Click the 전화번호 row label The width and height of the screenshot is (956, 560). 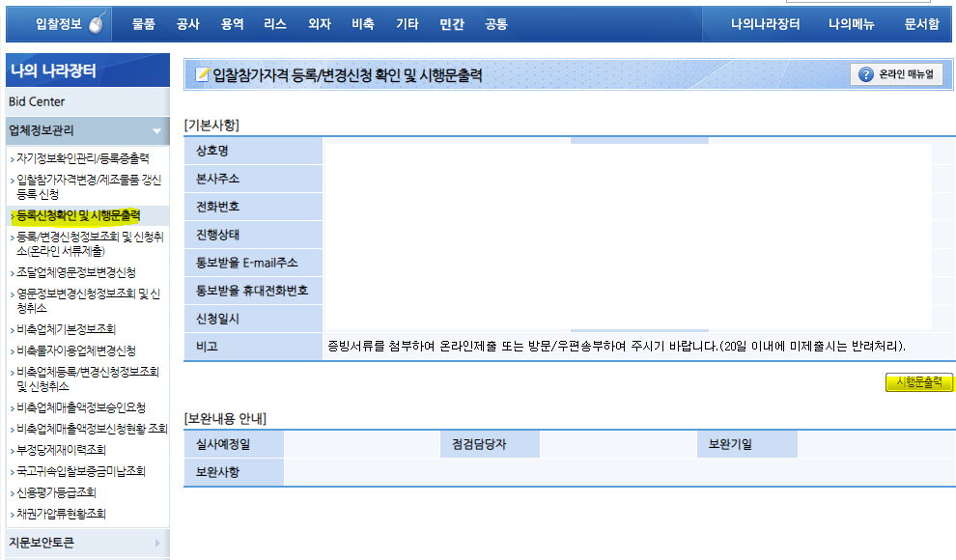217,207
